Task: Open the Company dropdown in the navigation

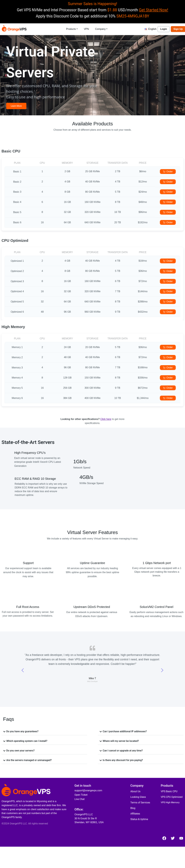Action: [101, 29]
